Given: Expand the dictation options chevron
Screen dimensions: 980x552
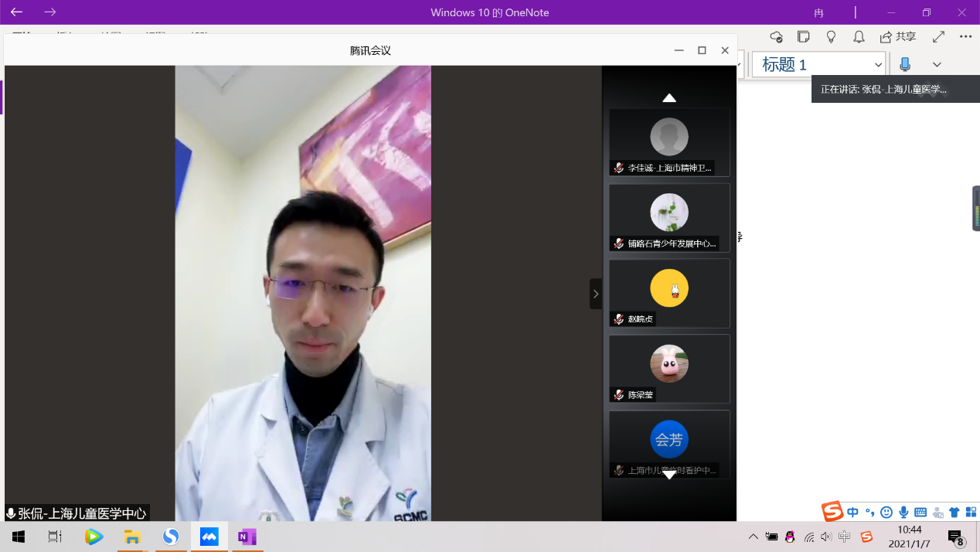Looking at the screenshot, I should point(937,65).
